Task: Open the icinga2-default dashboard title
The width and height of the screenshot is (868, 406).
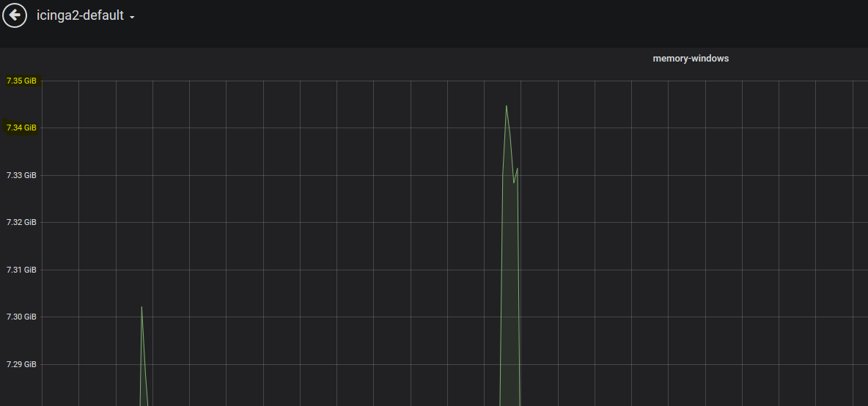Action: pos(80,15)
